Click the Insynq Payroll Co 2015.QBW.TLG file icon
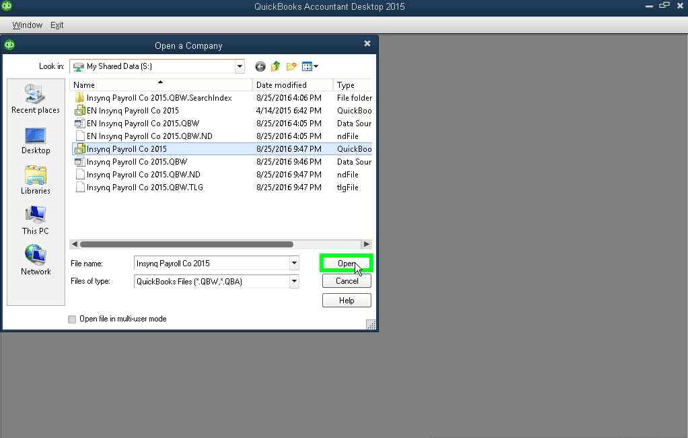The height and width of the screenshot is (438, 688). point(80,187)
